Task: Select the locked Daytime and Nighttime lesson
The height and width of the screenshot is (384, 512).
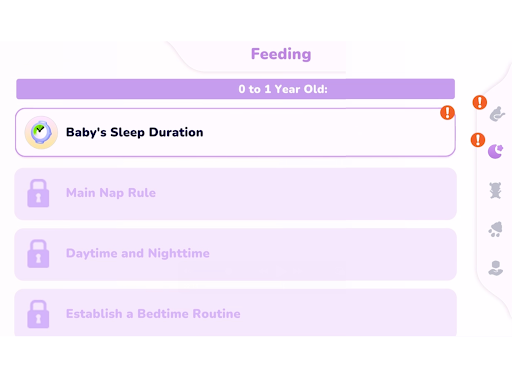Action: coord(235,254)
